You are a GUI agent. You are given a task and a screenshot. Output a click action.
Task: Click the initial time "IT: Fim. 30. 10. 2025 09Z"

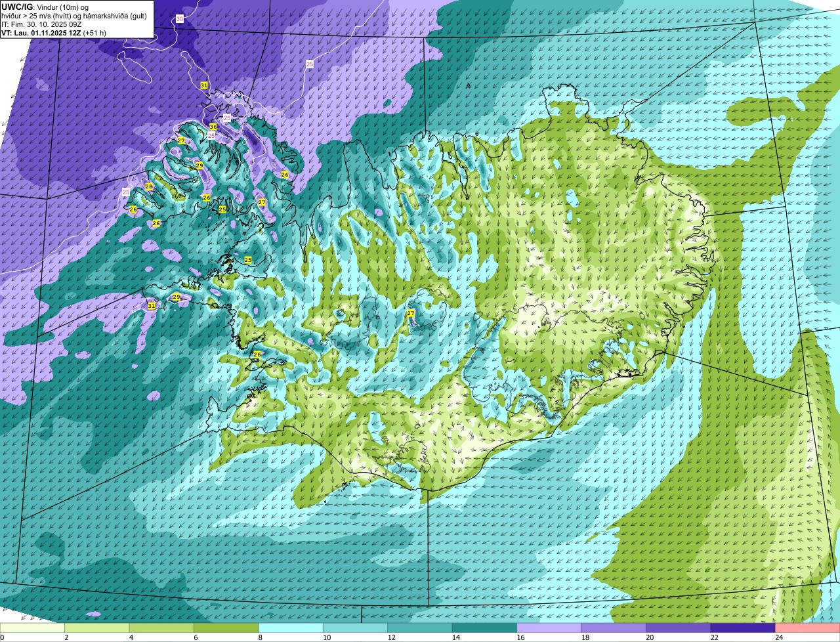42,24
